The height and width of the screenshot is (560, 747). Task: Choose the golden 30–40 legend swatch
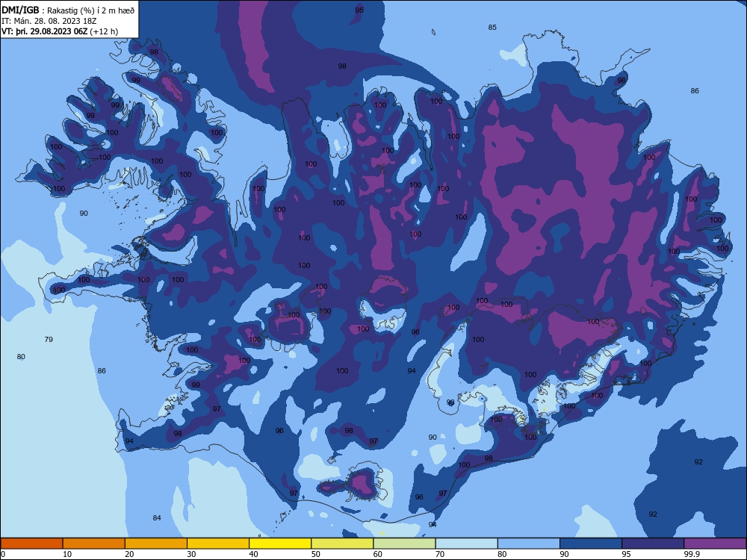pos(218,544)
